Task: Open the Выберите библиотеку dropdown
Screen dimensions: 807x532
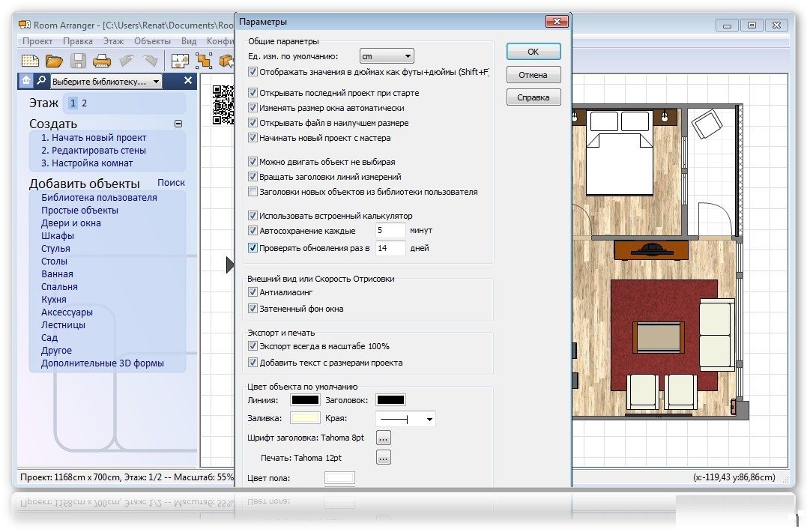Action: click(106, 82)
